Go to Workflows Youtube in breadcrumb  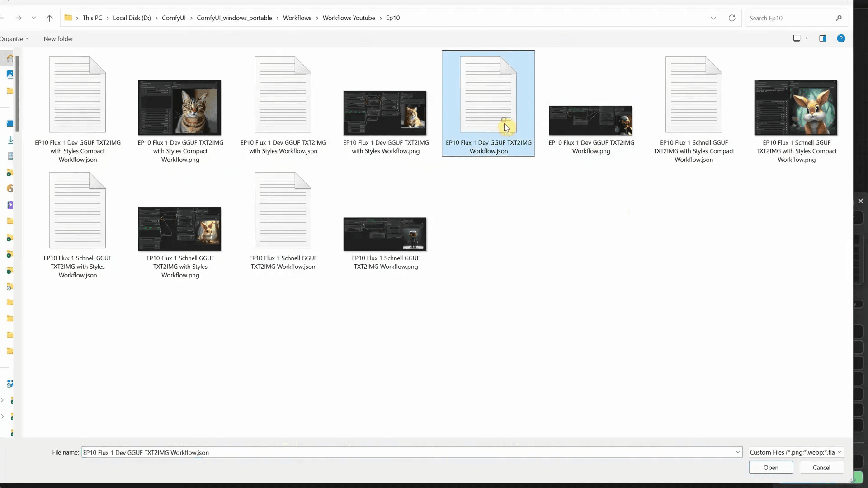[349, 18]
